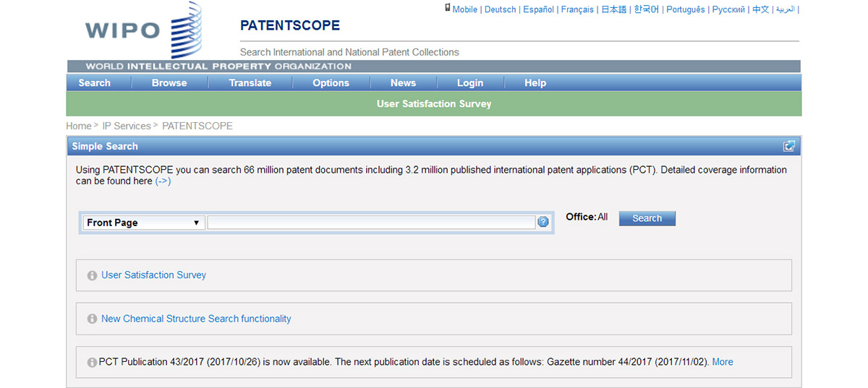Follow the (->) coverage information link

tap(163, 181)
